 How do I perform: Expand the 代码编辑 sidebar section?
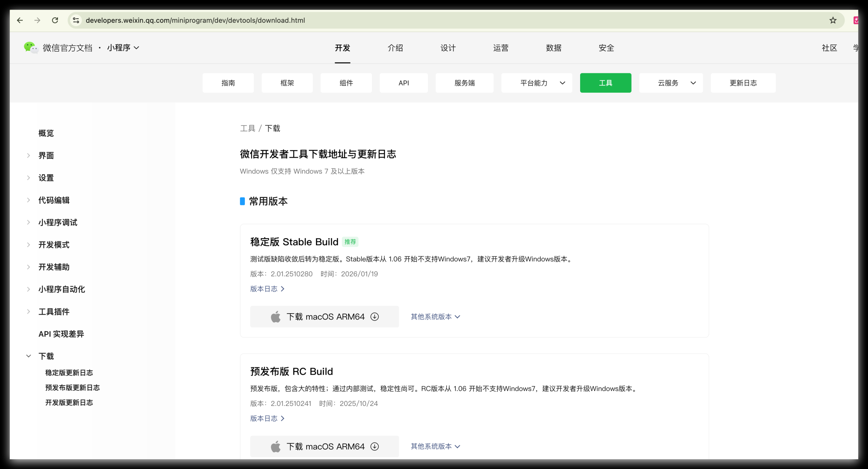tap(29, 200)
